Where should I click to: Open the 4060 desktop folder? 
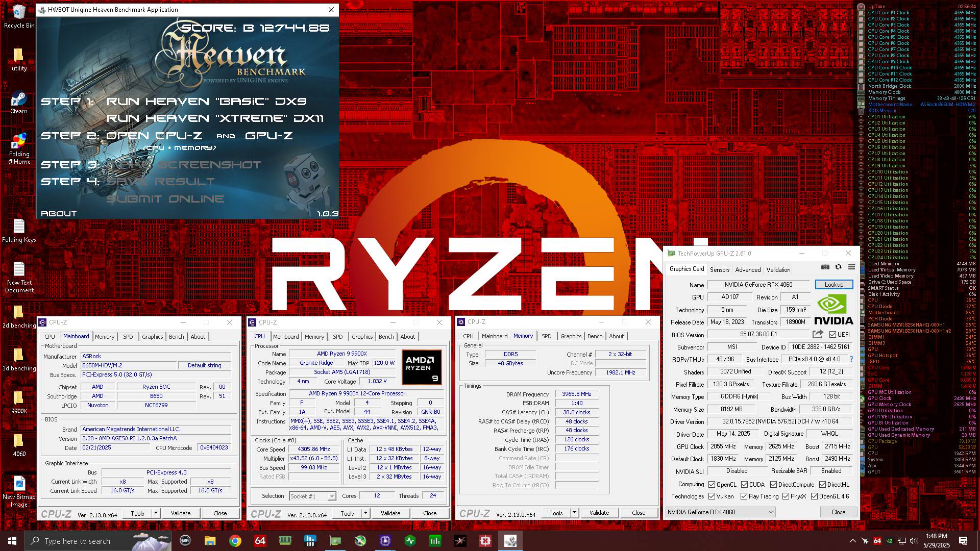(x=19, y=445)
